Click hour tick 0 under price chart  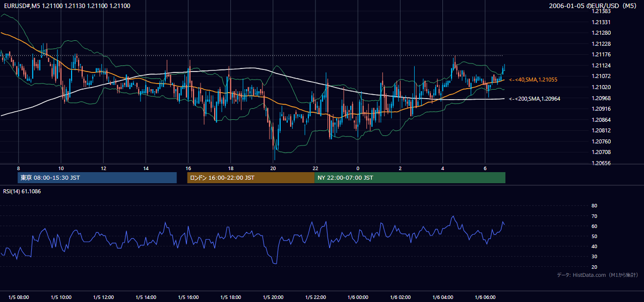coord(358,168)
